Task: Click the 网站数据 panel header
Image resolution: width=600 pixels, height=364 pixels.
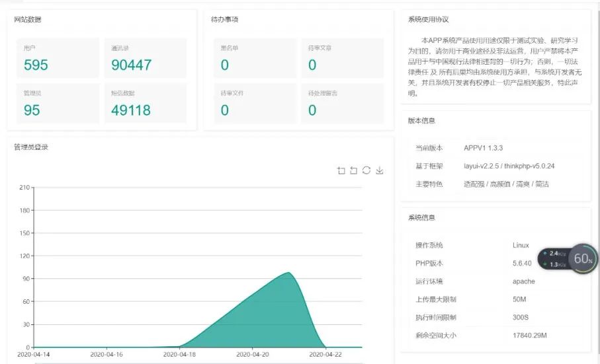Action: click(28, 19)
